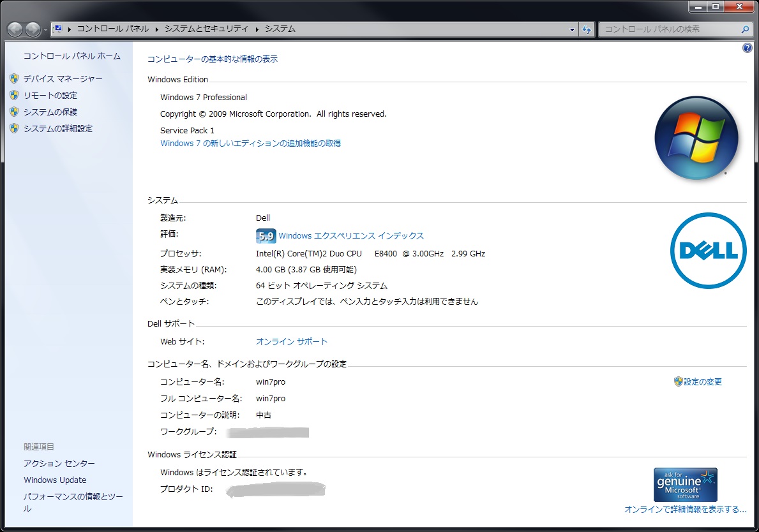Click the コンピューターの基本的な情報の表示 heading
This screenshot has height=532, width=759.
(x=213, y=59)
